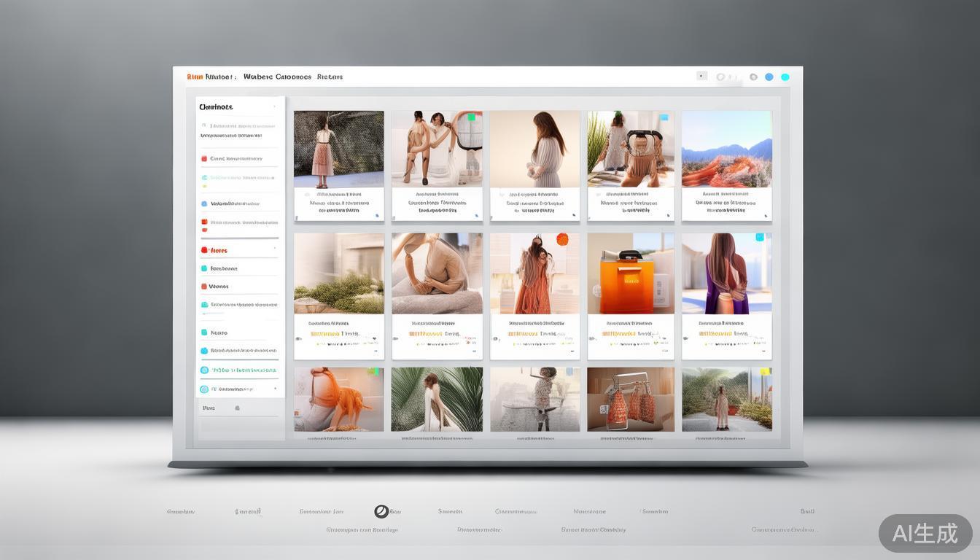Click the red icon beside the highlighted sidebar heading
Image resolution: width=980 pixels, height=560 pixels.
204,250
